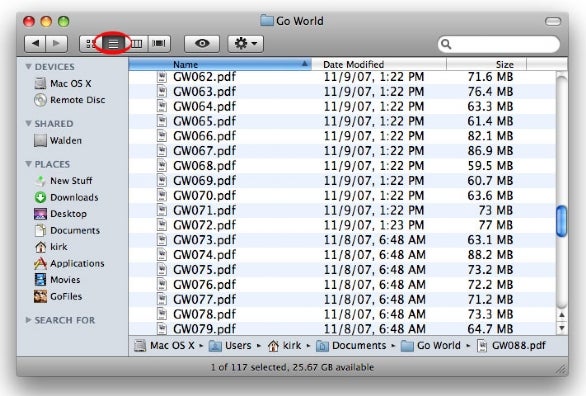Collapse the DEVICES sidebar section
This screenshot has width=586, height=396.
pyautogui.click(x=28, y=66)
